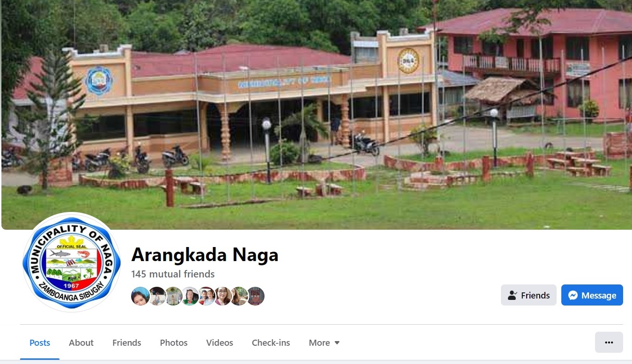632x364 pixels.
Task: Open the Videos tab
Action: tap(220, 343)
